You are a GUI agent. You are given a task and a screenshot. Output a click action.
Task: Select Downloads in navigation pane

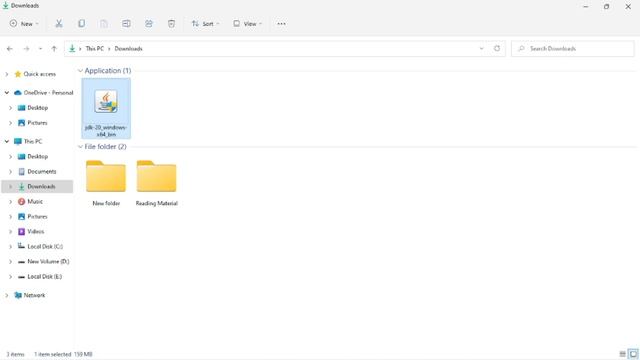point(41,187)
